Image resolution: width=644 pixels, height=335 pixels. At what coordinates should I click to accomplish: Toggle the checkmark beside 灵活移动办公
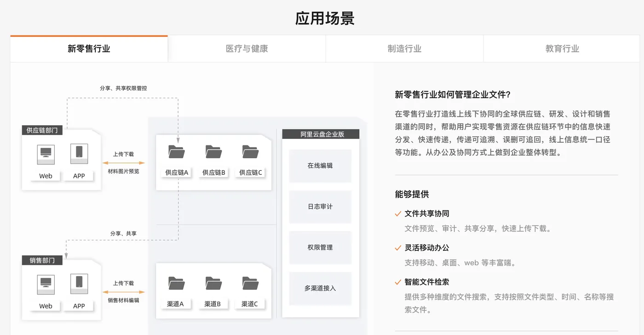pyautogui.click(x=397, y=248)
